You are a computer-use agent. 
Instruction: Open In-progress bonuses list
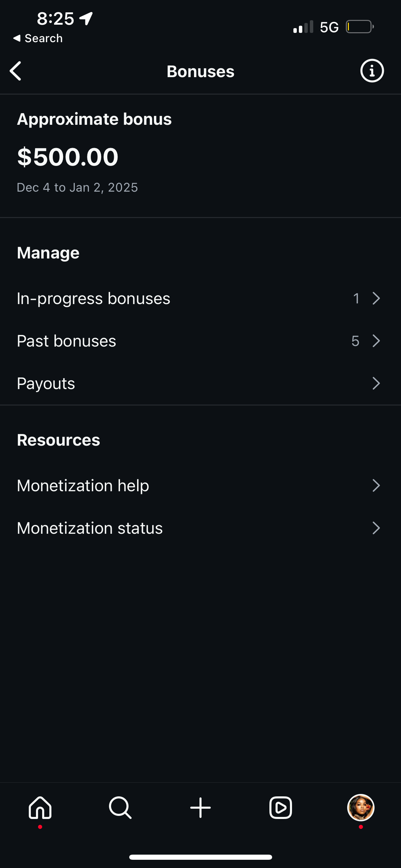tap(94, 298)
